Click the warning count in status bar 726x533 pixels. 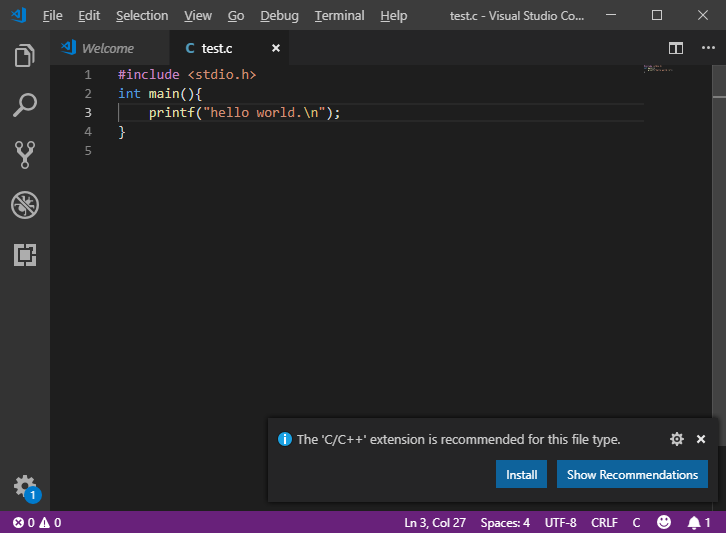pos(50,523)
